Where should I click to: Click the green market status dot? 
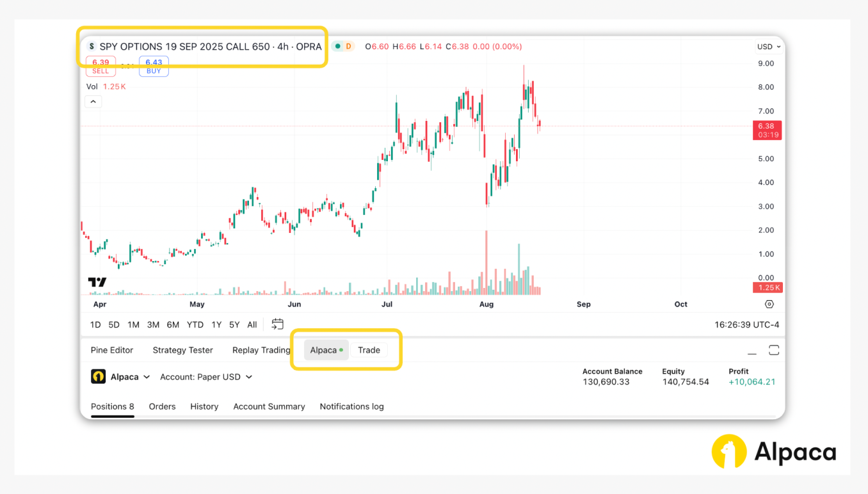click(x=337, y=47)
